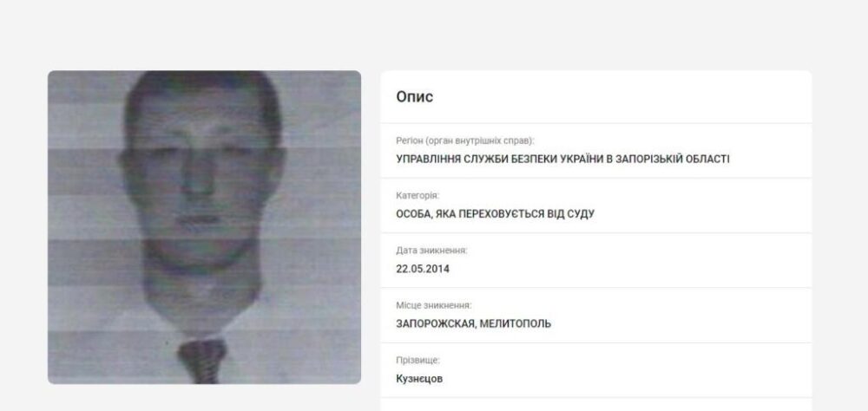
Task: Click the disappearance date row
Action: click(x=596, y=260)
